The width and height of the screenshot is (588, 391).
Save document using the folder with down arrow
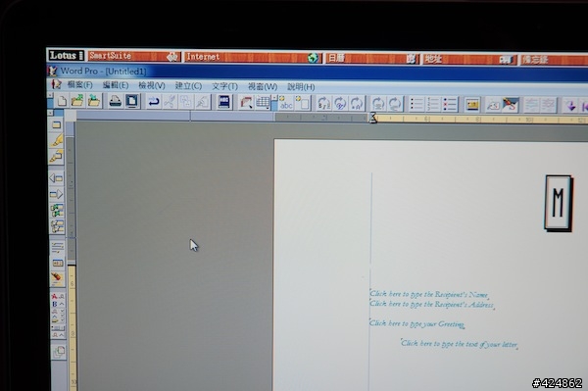[94, 101]
